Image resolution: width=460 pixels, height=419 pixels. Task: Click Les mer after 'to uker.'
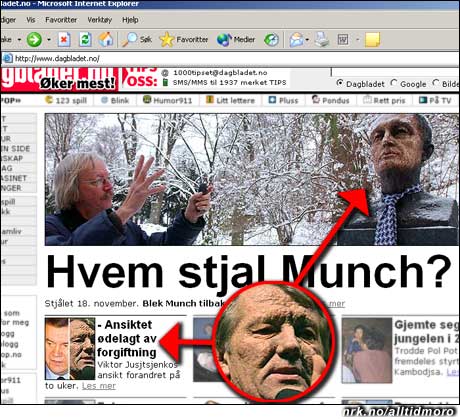coord(99,386)
